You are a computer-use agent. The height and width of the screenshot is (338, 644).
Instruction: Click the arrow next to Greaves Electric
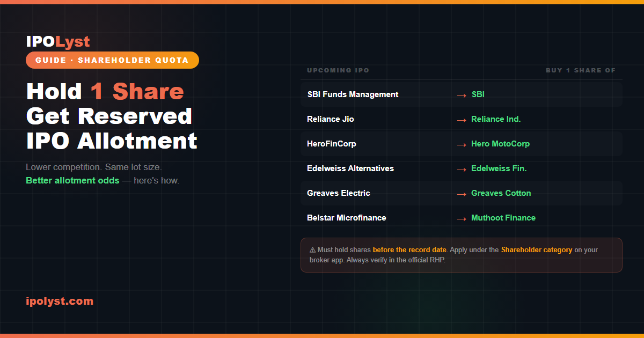(x=461, y=194)
